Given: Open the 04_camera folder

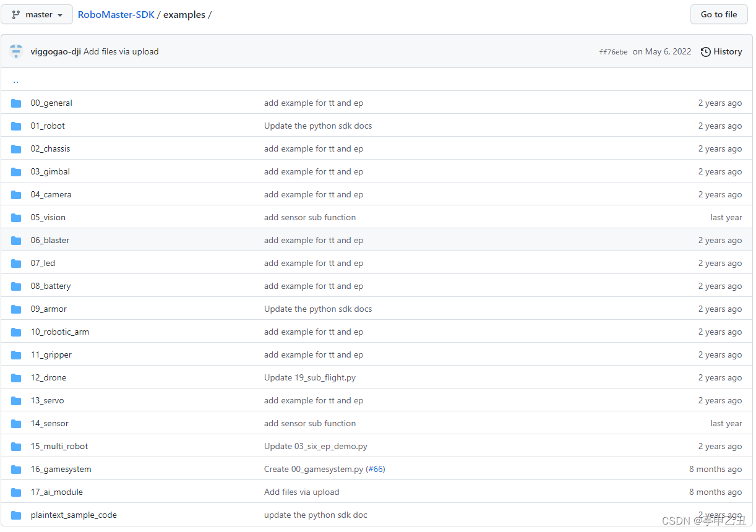Looking at the screenshot, I should point(51,195).
